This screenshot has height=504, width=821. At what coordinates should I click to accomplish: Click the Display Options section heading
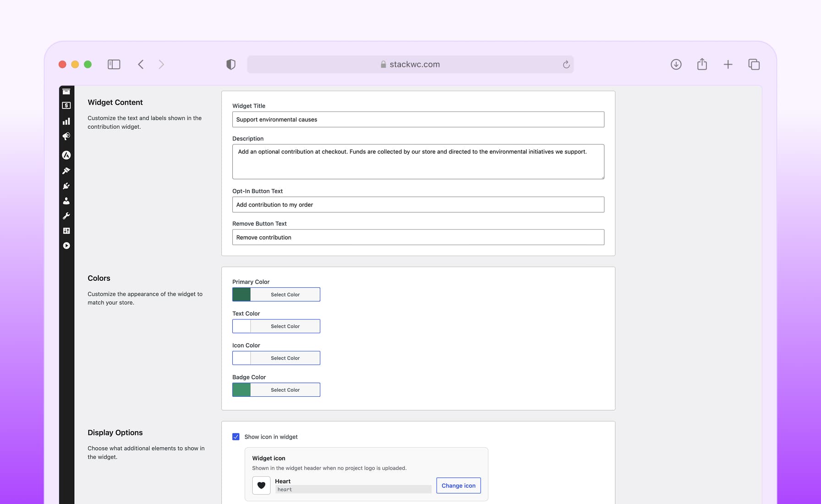point(115,433)
